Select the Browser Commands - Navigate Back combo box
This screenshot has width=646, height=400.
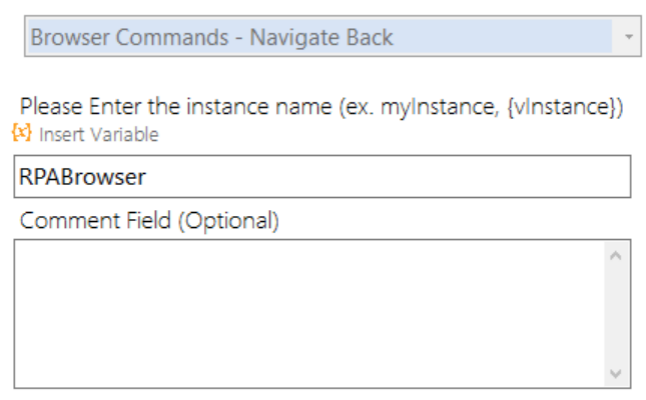(x=332, y=36)
